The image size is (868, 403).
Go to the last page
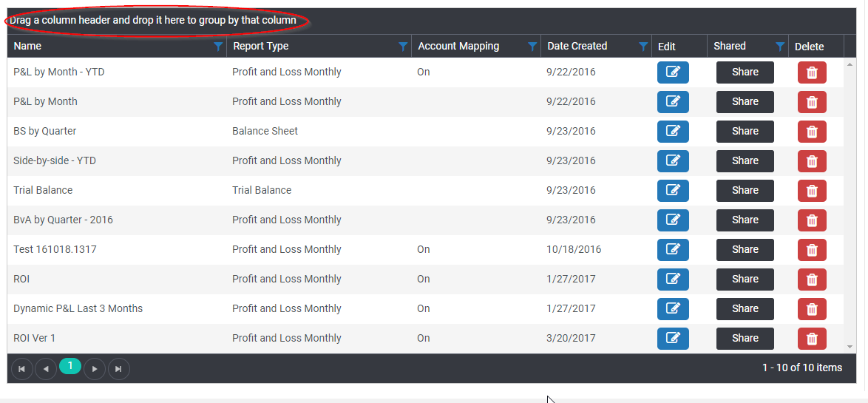(118, 368)
